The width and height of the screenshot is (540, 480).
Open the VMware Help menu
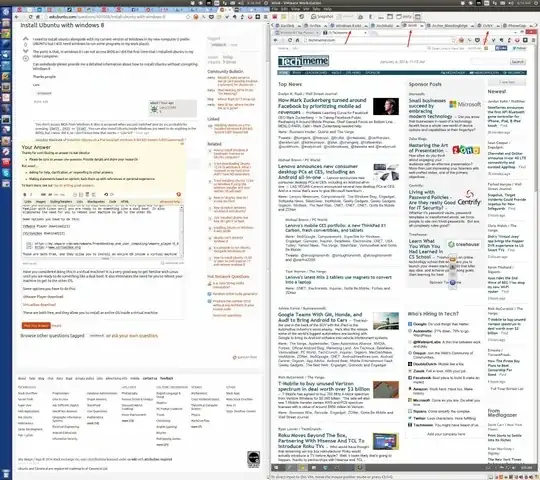coord(328,9)
